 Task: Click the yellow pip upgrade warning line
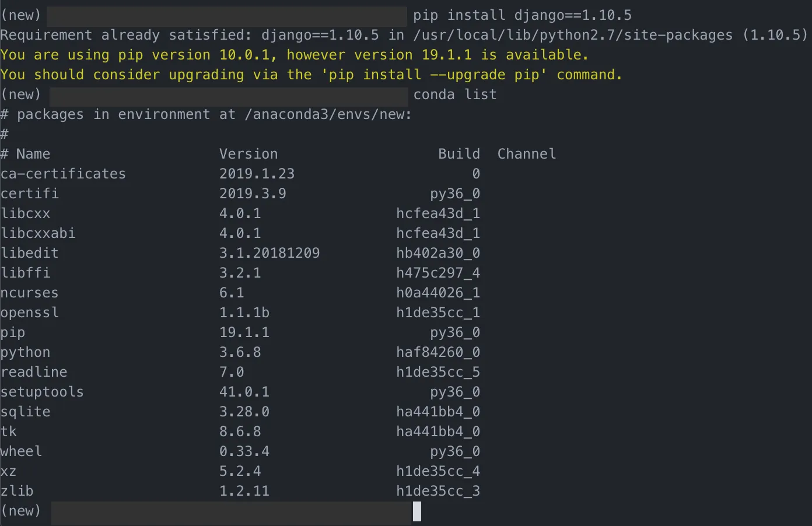[311, 75]
